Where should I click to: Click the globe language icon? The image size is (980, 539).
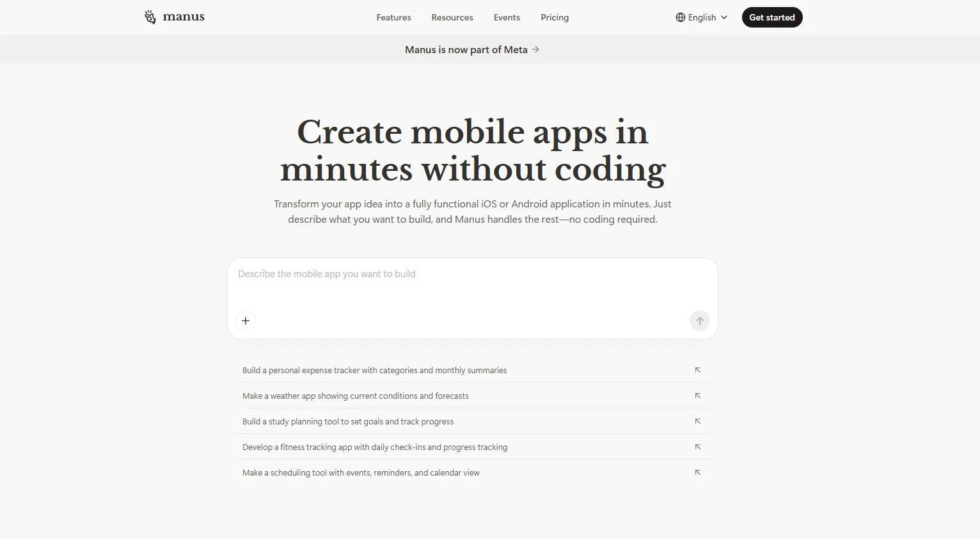coord(680,17)
